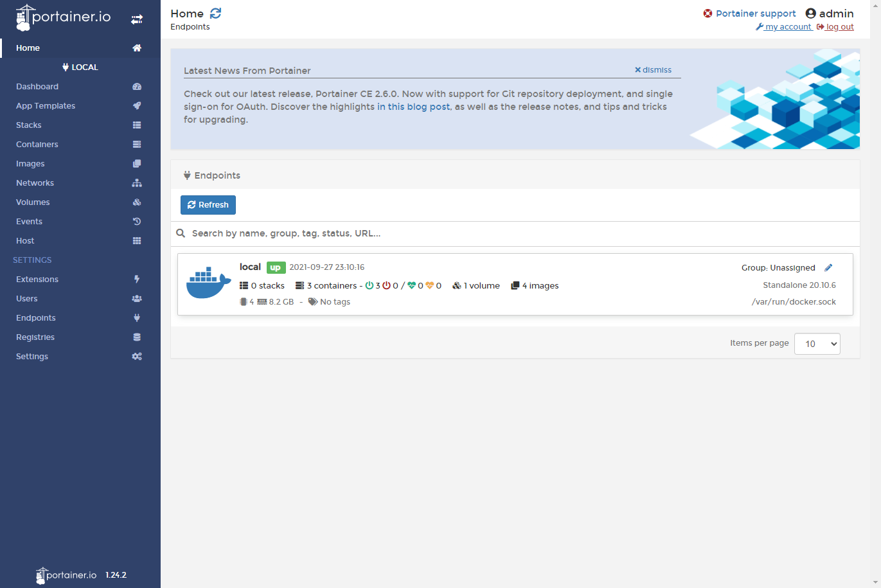This screenshot has width=881, height=588.
Task: Click the 'Standalone 20.10.6' text
Action: [x=799, y=285]
